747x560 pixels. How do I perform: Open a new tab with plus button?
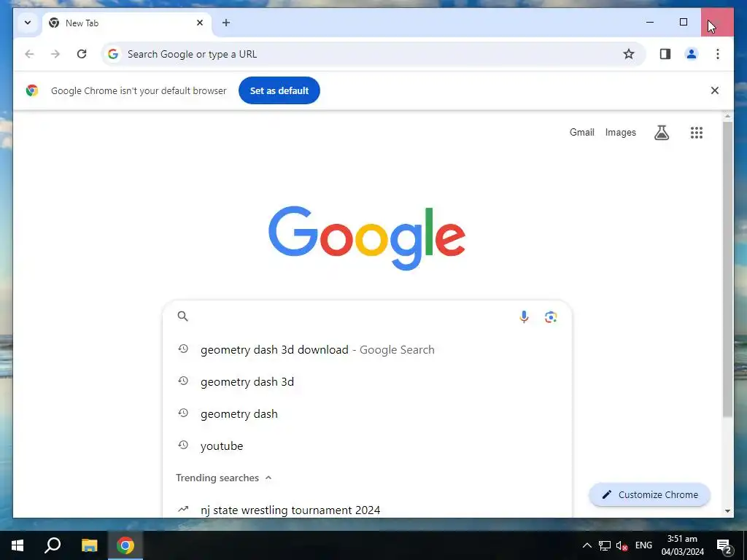pyautogui.click(x=226, y=23)
